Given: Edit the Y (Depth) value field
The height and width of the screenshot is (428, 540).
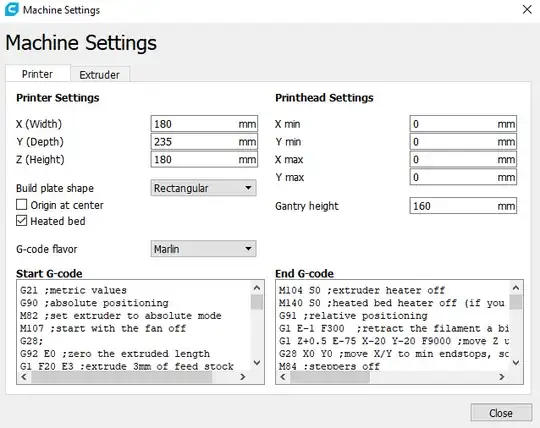Looking at the screenshot, I should pos(204,142).
